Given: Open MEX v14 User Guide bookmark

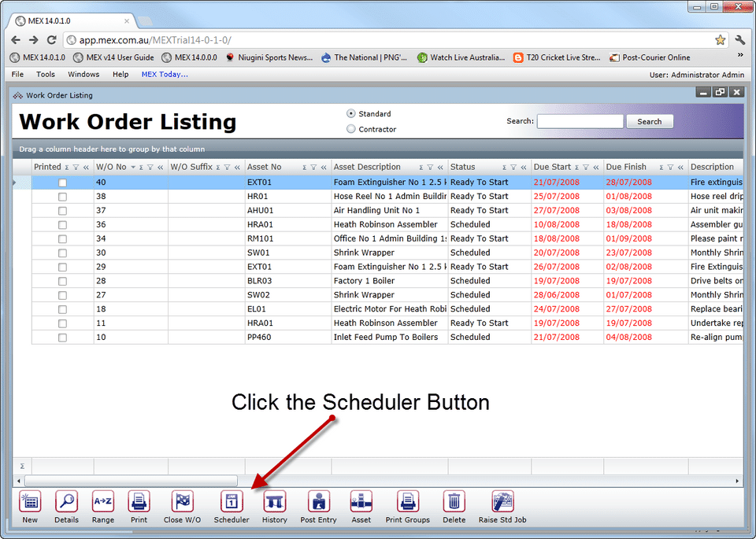Looking at the screenshot, I should tap(113, 57).
